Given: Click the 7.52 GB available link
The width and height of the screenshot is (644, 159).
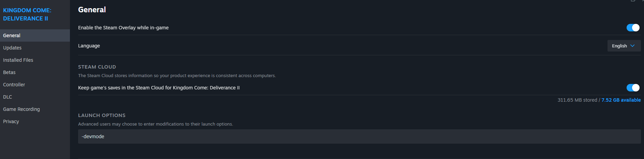Looking at the screenshot, I should [x=621, y=100].
